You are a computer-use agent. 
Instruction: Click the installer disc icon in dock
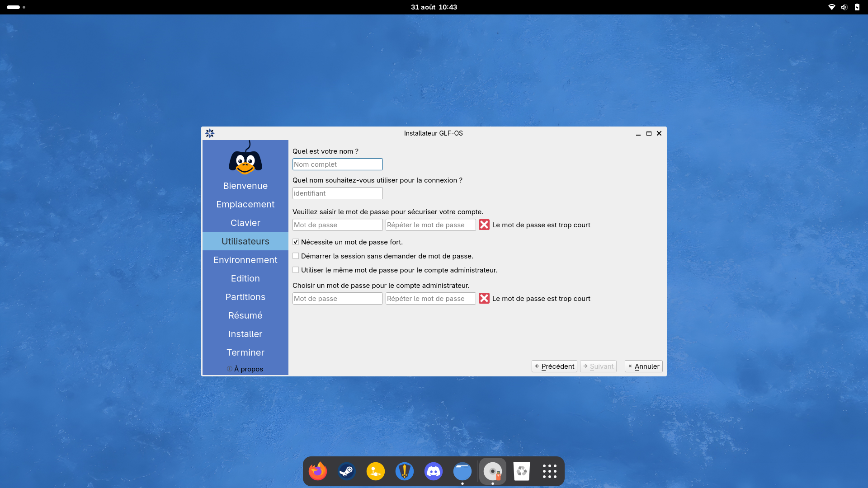493,471
